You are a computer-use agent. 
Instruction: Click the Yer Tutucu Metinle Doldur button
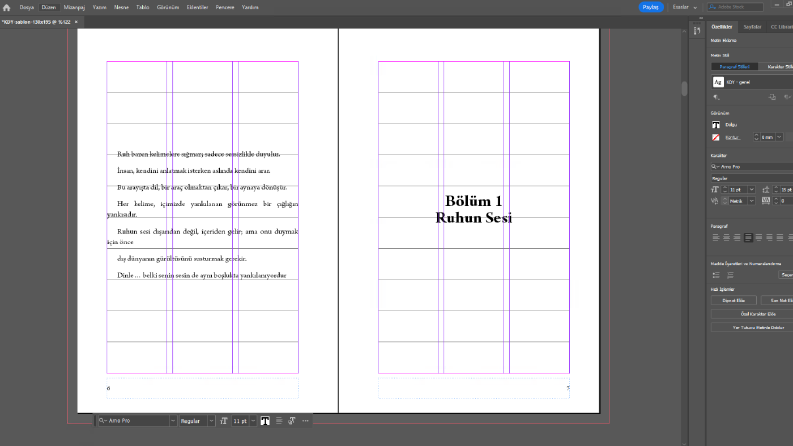pos(752,328)
